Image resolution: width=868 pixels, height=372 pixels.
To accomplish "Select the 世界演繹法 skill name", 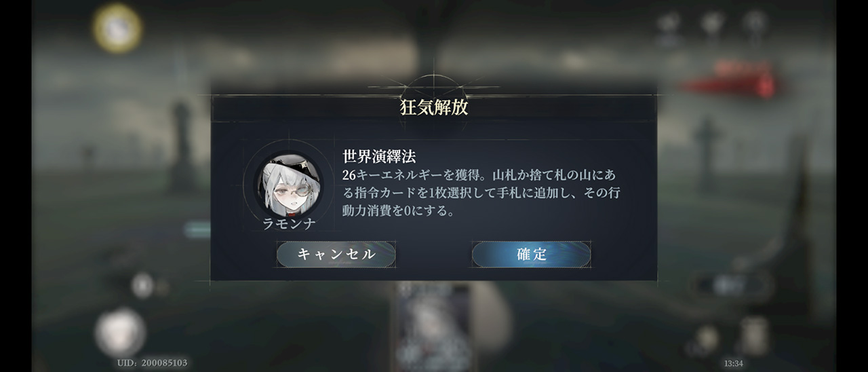I will tap(379, 157).
